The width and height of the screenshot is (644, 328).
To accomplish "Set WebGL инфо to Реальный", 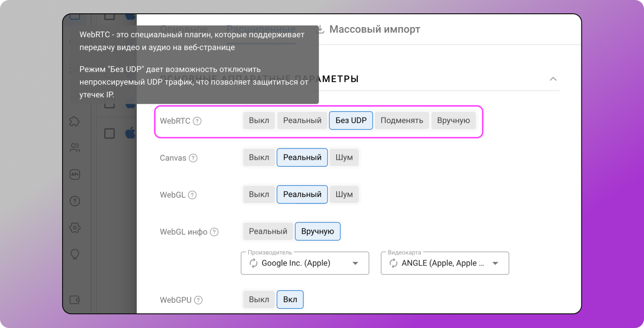I will pyautogui.click(x=268, y=231).
